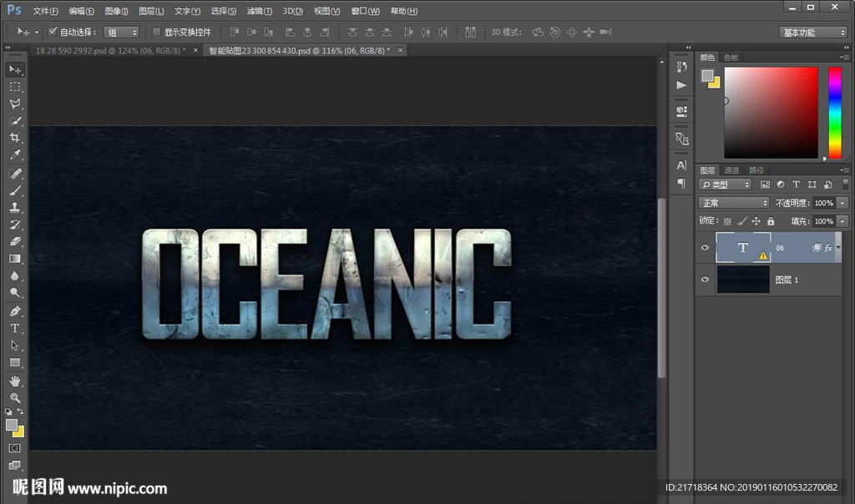Select the Pen tool
The image size is (855, 504).
tap(15, 310)
